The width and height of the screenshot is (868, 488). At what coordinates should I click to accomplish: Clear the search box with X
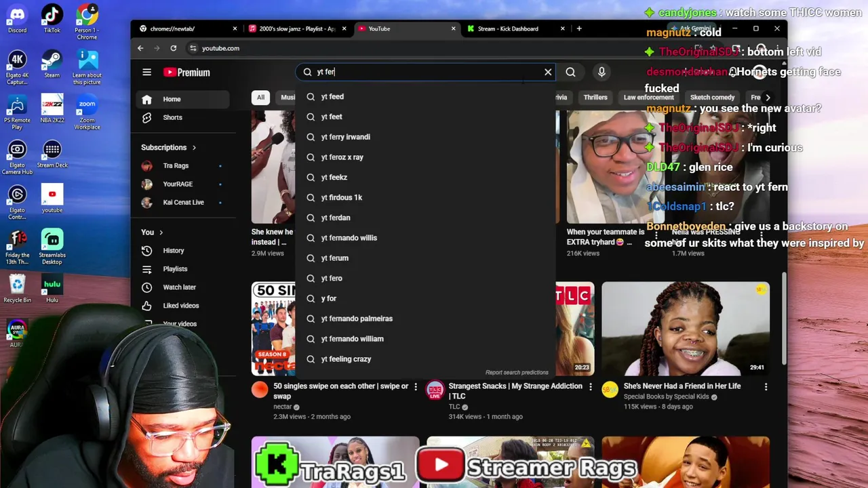548,72
